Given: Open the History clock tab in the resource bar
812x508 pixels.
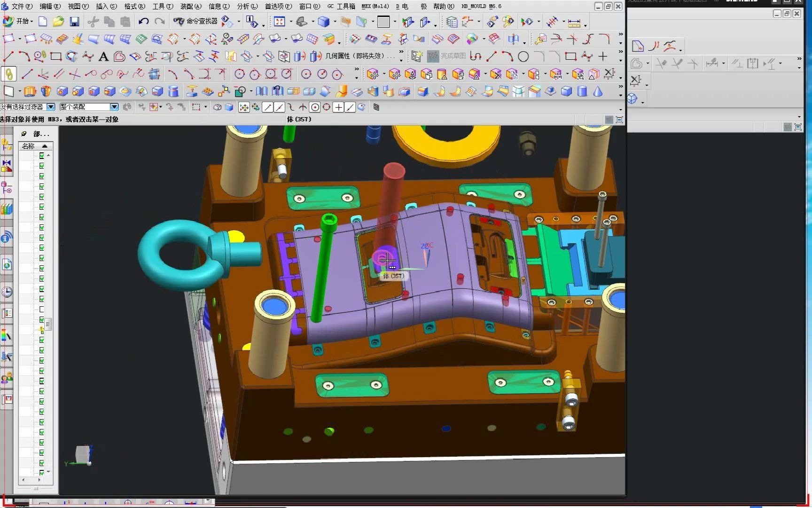Looking at the screenshot, I should click(x=7, y=292).
